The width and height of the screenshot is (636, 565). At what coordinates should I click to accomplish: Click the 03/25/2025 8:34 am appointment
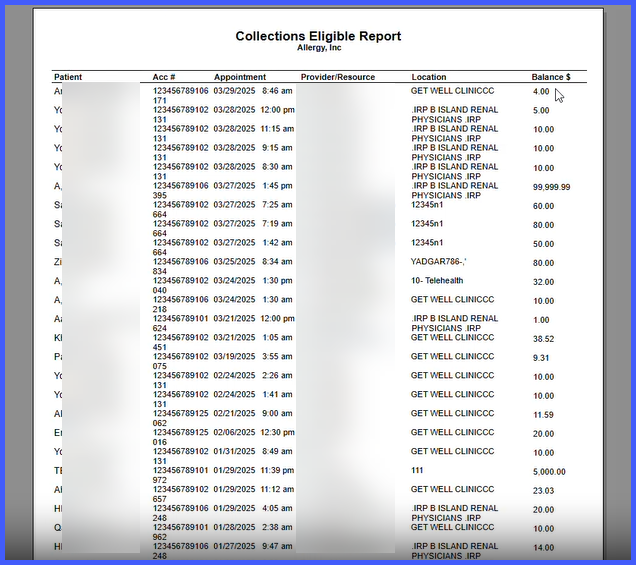point(253,262)
